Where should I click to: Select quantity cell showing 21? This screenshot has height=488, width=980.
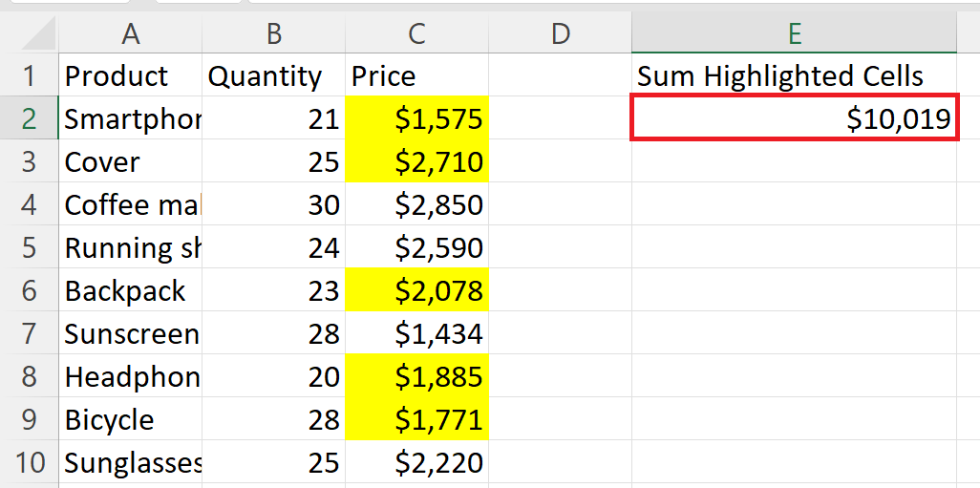click(x=274, y=118)
